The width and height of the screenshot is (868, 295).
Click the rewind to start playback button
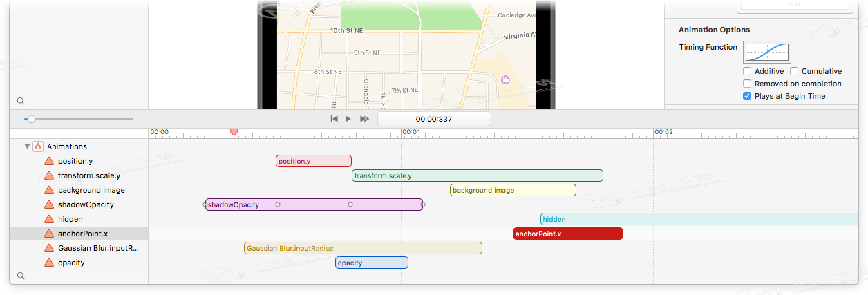(334, 119)
